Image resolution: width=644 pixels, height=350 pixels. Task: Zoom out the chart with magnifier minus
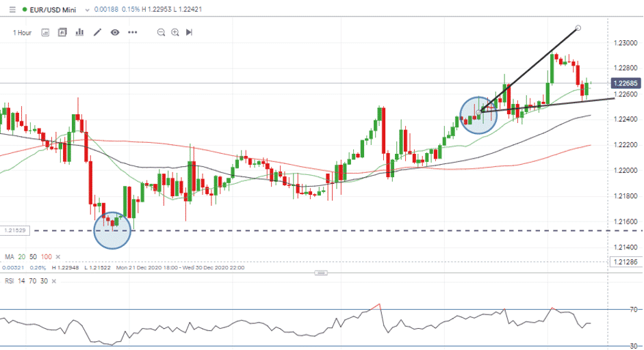click(x=161, y=32)
